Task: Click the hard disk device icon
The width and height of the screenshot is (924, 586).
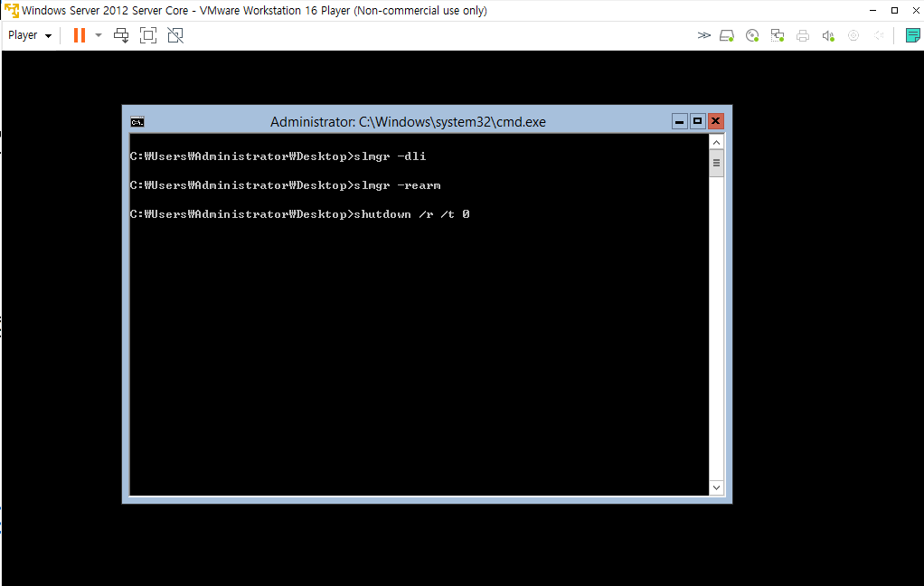Action: click(x=727, y=36)
